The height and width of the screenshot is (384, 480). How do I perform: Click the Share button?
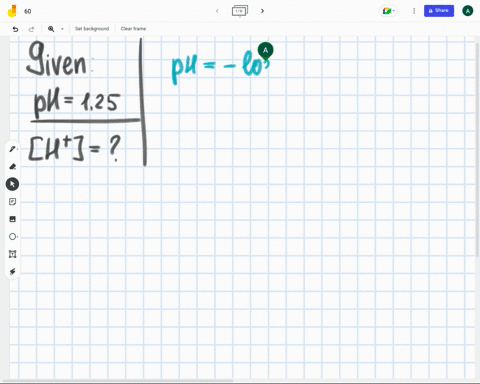(x=439, y=11)
